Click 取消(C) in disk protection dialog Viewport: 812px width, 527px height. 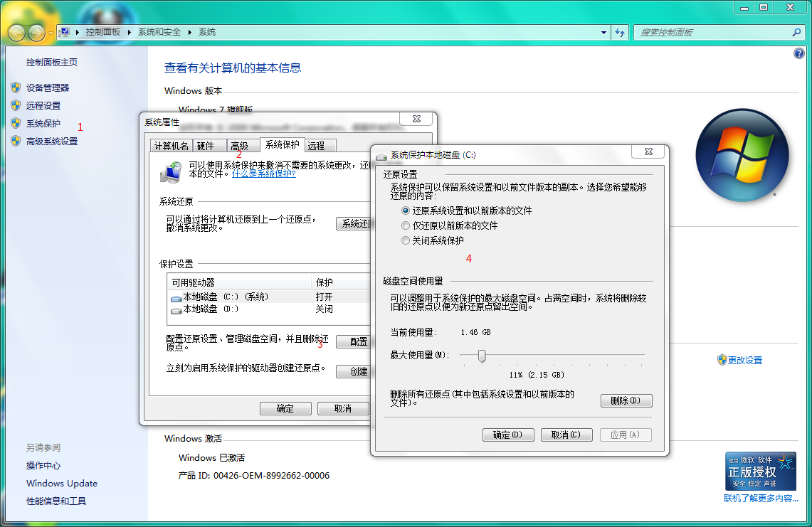566,435
